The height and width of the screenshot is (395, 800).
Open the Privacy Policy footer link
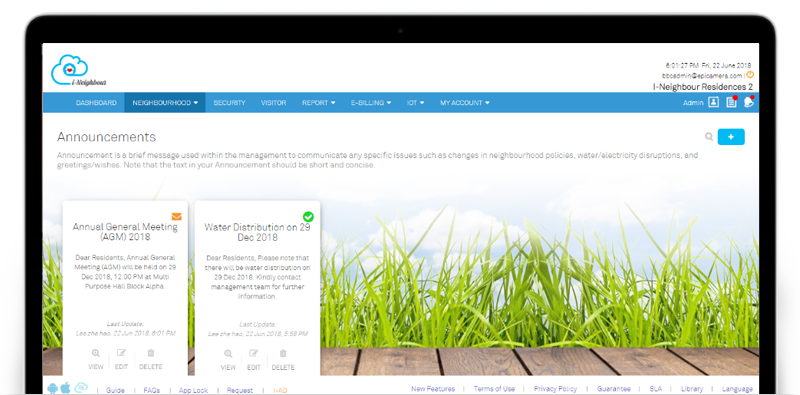point(555,389)
